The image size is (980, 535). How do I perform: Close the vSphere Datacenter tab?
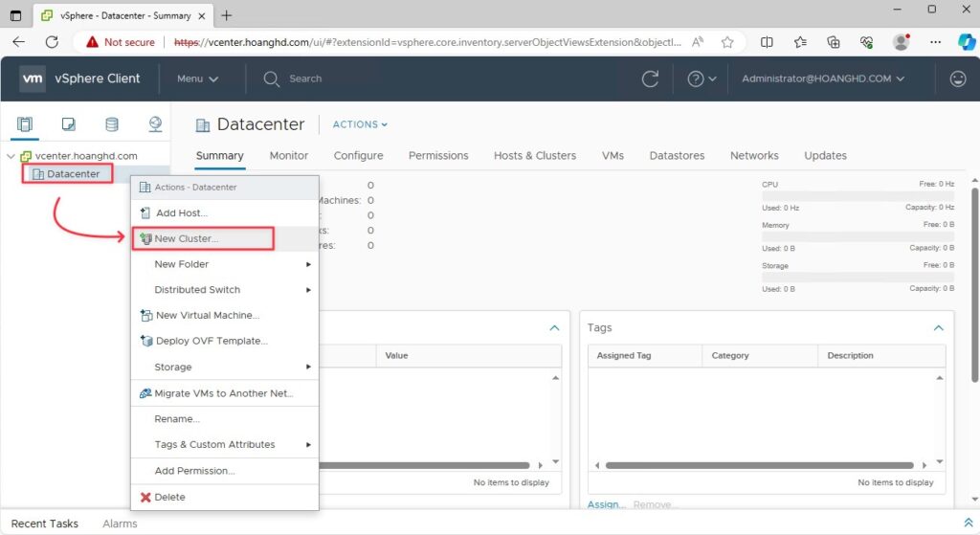202,16
